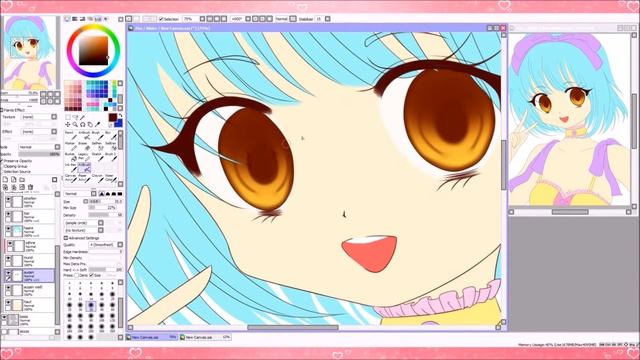The height and width of the screenshot is (360, 640).
Task: Swap foreground and background colors
Action: click(x=120, y=116)
